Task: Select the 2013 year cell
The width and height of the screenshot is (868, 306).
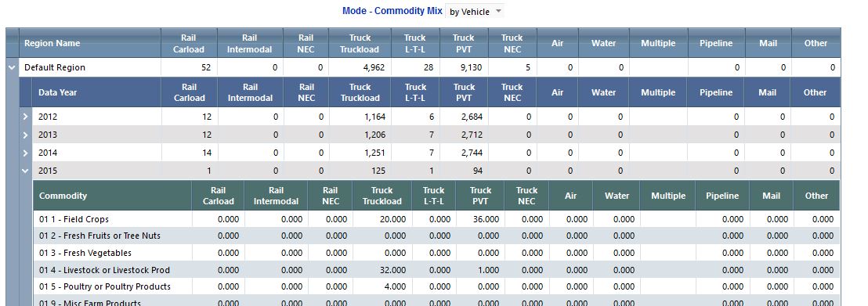Action: click(x=97, y=135)
